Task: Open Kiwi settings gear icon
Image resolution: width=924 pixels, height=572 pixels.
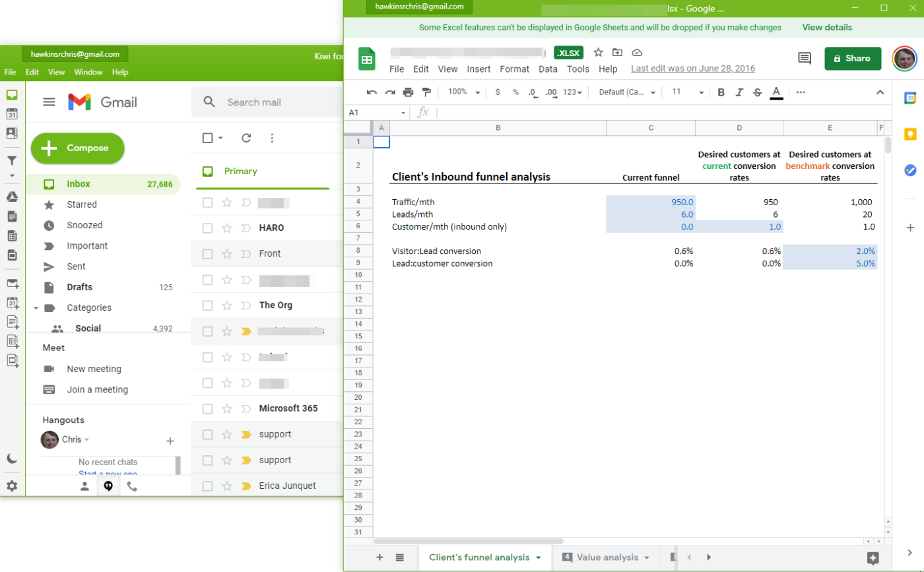Action: click(x=12, y=486)
